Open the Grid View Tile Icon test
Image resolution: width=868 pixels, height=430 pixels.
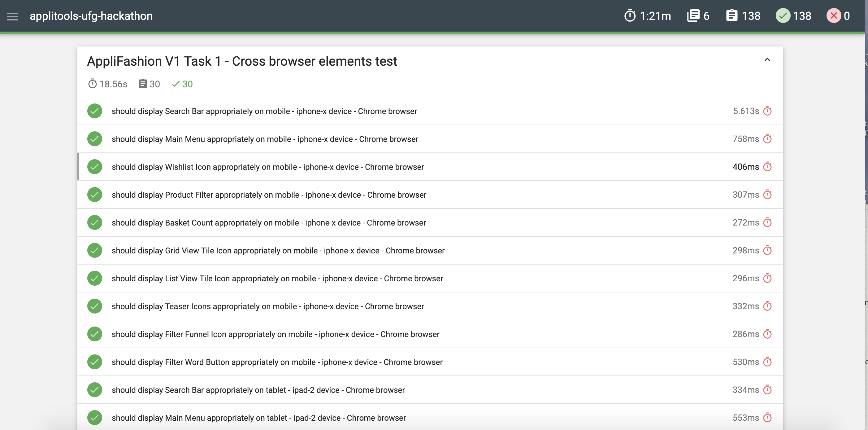(x=278, y=251)
